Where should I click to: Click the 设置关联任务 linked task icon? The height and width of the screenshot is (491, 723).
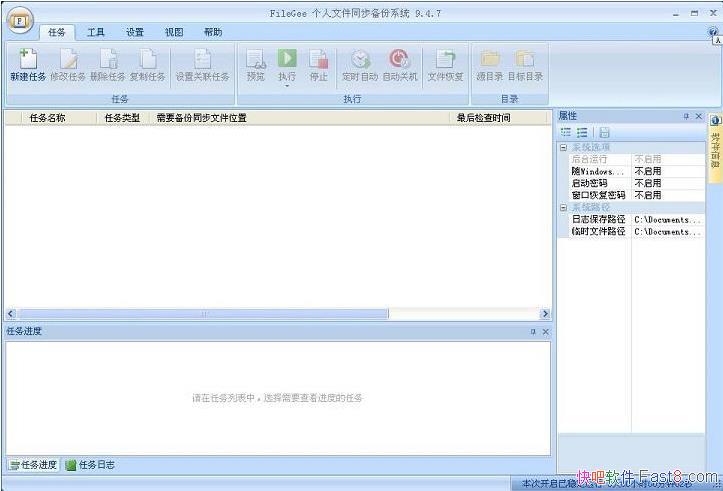pos(202,59)
